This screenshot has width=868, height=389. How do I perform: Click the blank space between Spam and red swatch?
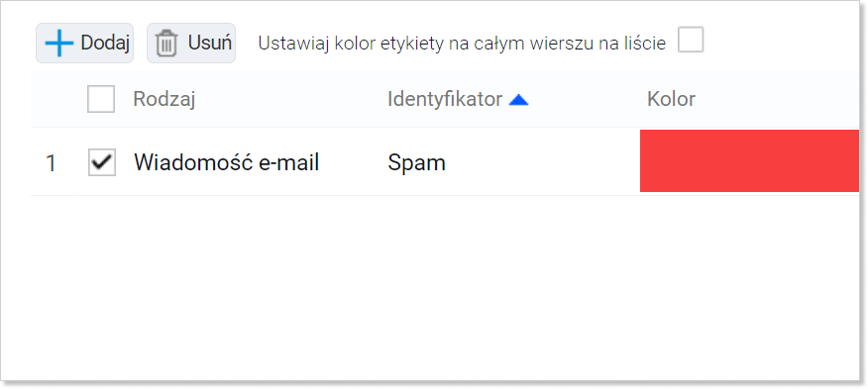point(543,162)
